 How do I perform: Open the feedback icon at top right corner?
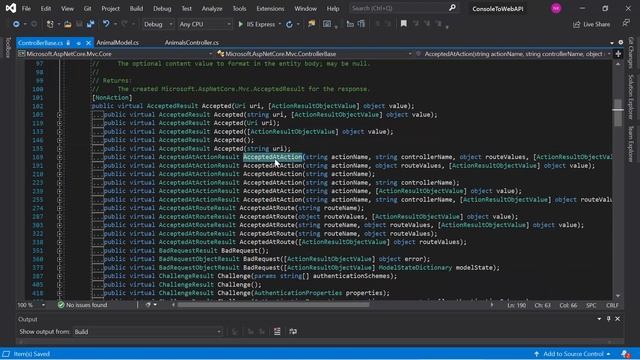click(627, 24)
